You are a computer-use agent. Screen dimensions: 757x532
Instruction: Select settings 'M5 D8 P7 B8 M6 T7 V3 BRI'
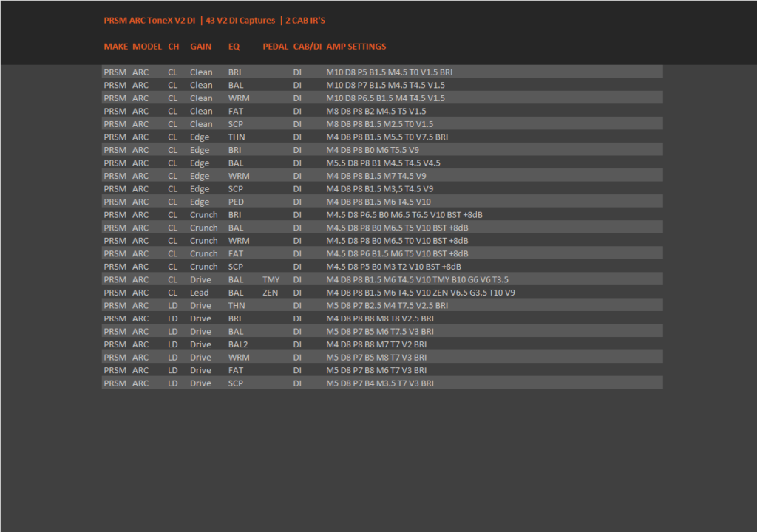click(x=376, y=371)
